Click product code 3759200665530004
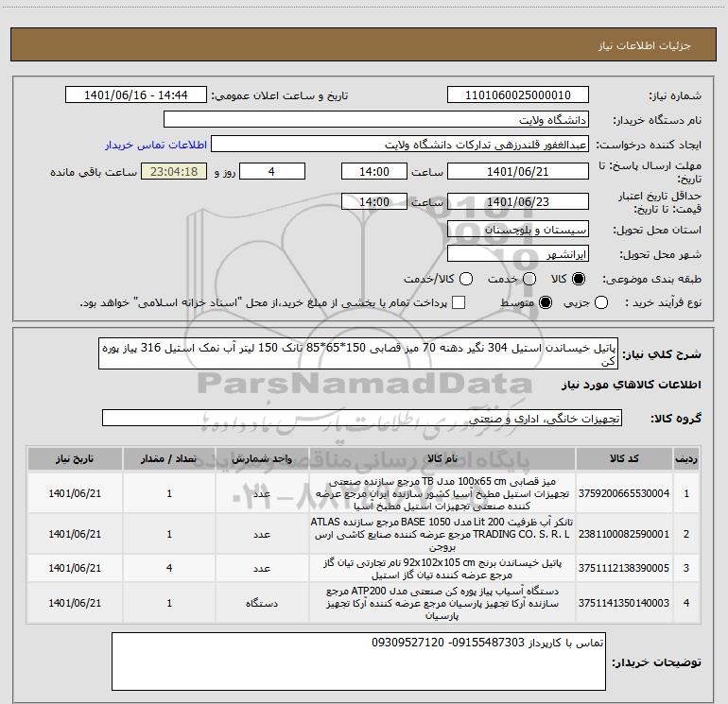 (624, 493)
